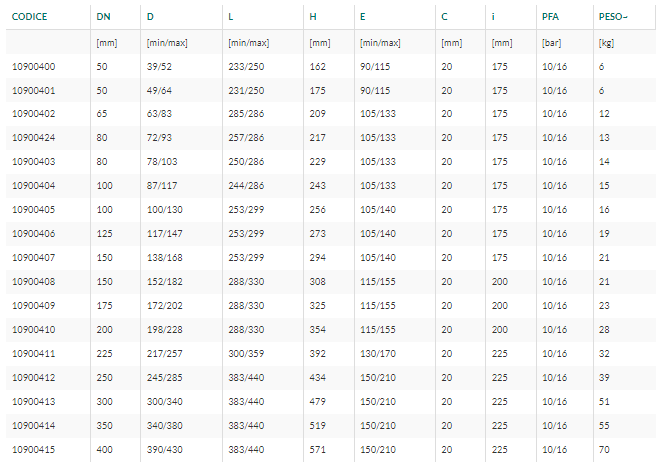
Task: Click the DN column header
Action: (x=103, y=17)
